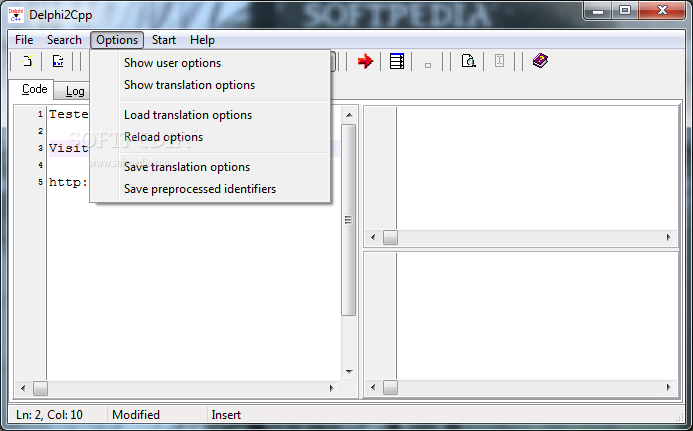Click the line starting with 'Teste'

coord(69,114)
